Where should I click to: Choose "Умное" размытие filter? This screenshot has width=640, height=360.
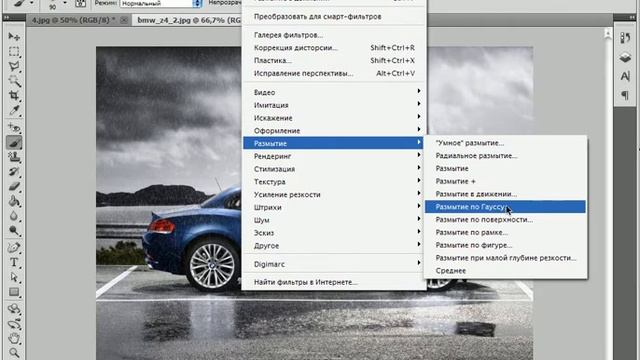pos(505,143)
